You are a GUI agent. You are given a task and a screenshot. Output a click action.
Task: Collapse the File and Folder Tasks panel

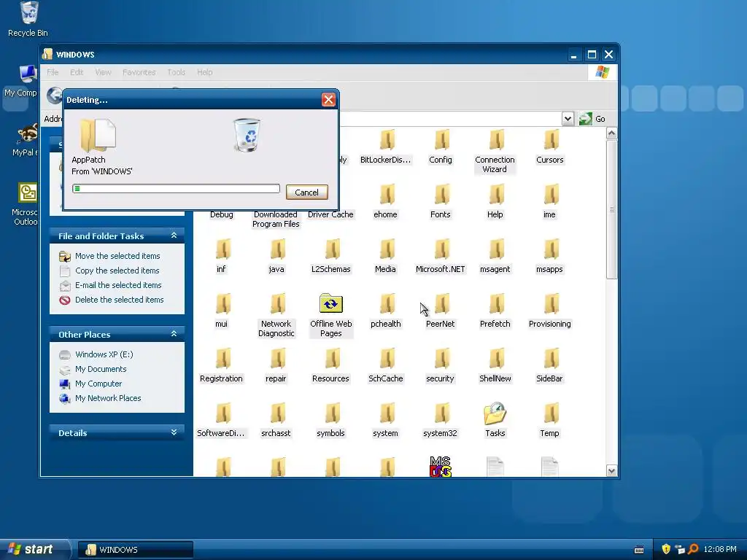click(x=174, y=236)
